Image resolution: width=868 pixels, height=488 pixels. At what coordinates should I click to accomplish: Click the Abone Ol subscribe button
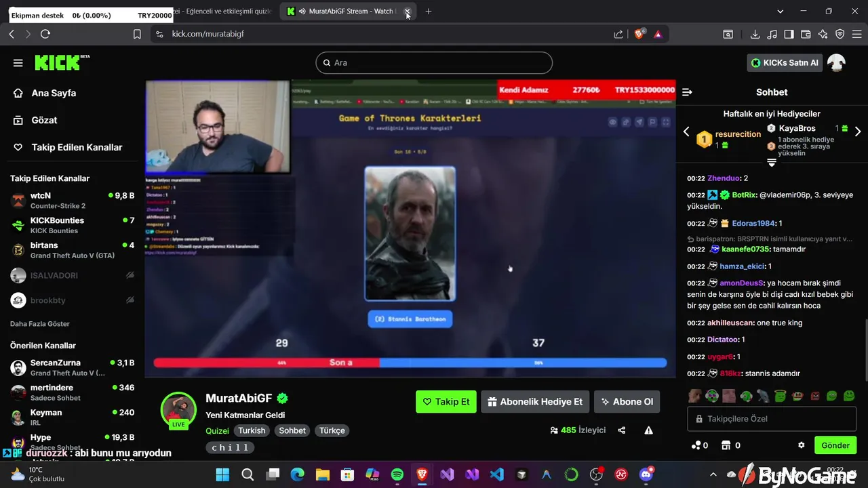627,401
